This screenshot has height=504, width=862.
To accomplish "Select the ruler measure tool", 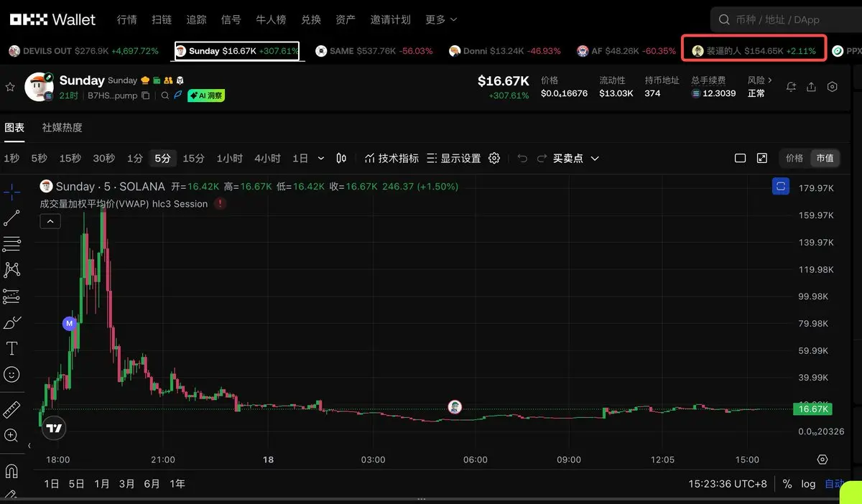I will pos(11,410).
